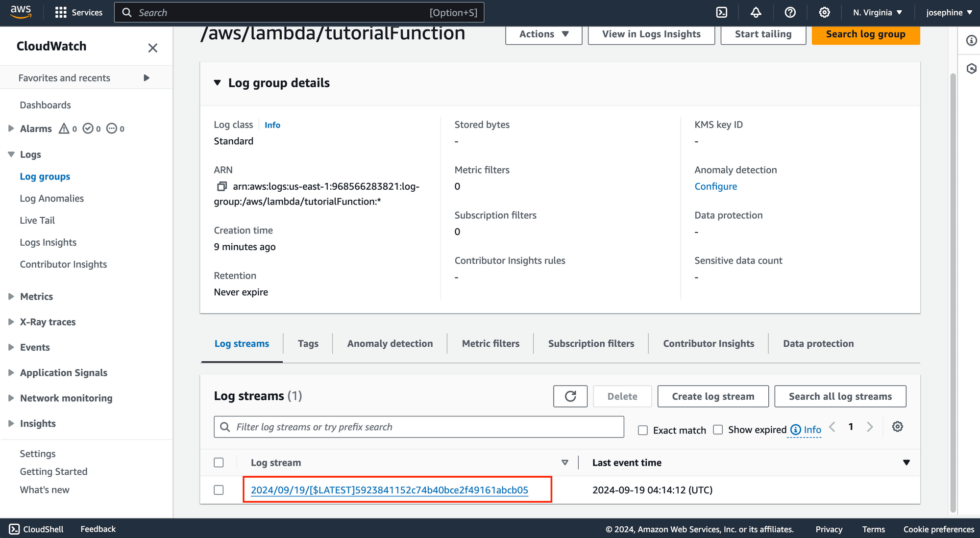
Task: Sort by Last event time arrow
Action: click(906, 462)
